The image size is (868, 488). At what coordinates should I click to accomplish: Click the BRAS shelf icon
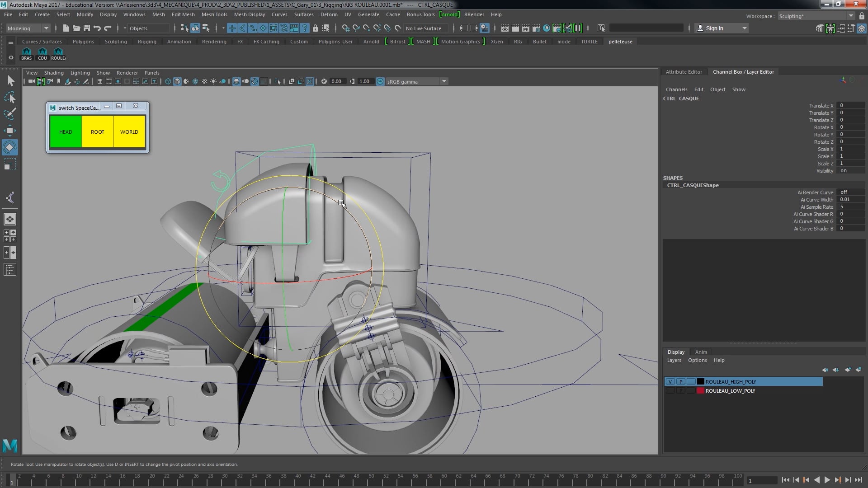pyautogui.click(x=26, y=53)
